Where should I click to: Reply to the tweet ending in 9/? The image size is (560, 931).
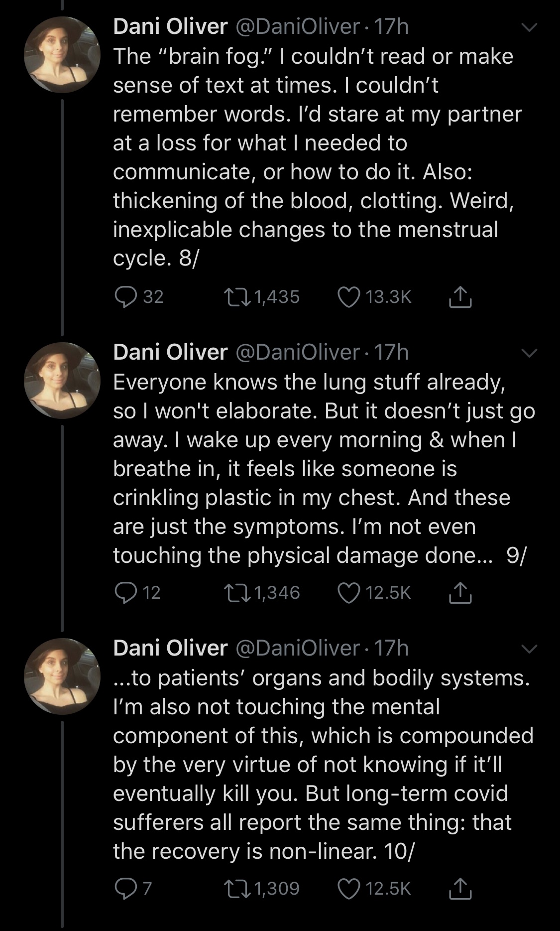tap(126, 593)
